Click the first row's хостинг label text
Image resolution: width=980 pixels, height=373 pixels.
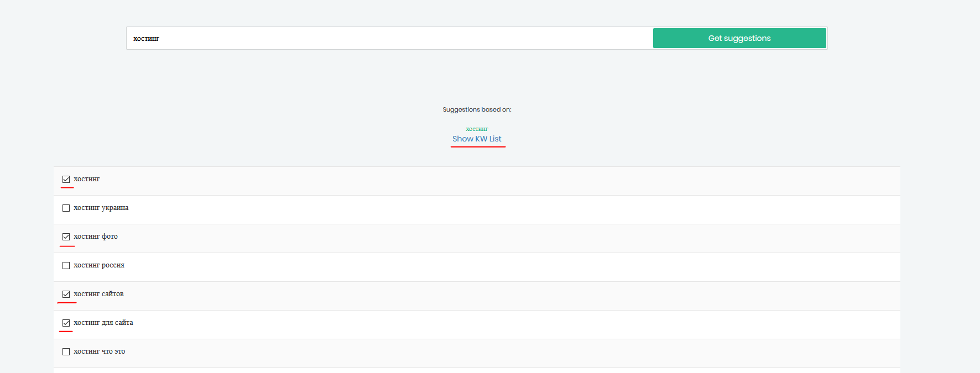[x=87, y=179]
